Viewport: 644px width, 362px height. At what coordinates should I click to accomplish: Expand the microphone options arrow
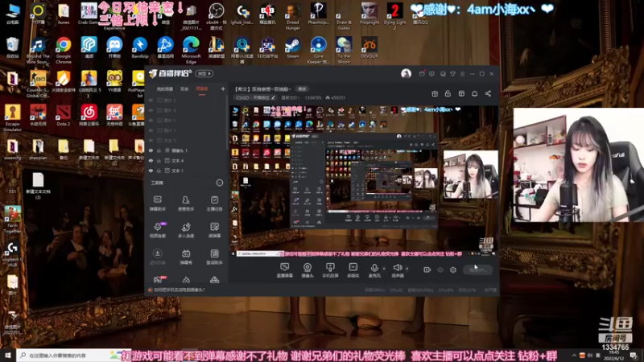pyautogui.click(x=384, y=269)
